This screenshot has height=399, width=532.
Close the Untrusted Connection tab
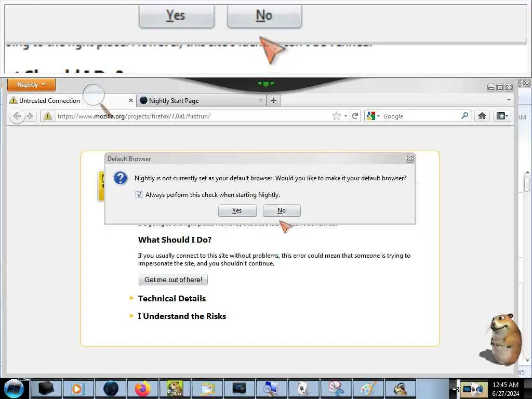(130, 100)
